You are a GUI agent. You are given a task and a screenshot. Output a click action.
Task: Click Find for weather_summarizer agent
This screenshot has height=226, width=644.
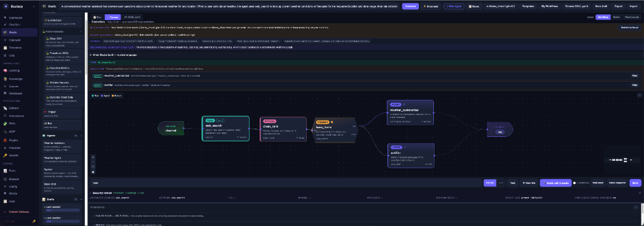pos(635,75)
